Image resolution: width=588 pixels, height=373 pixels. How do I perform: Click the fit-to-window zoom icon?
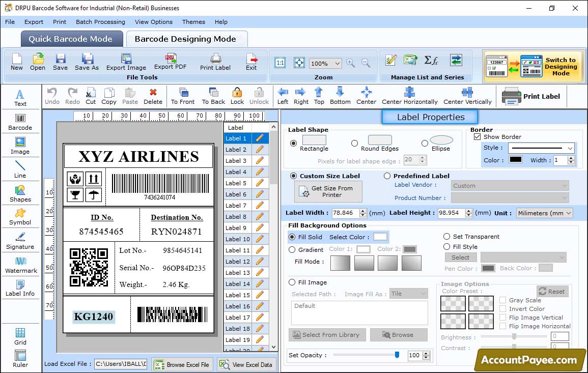click(x=299, y=63)
